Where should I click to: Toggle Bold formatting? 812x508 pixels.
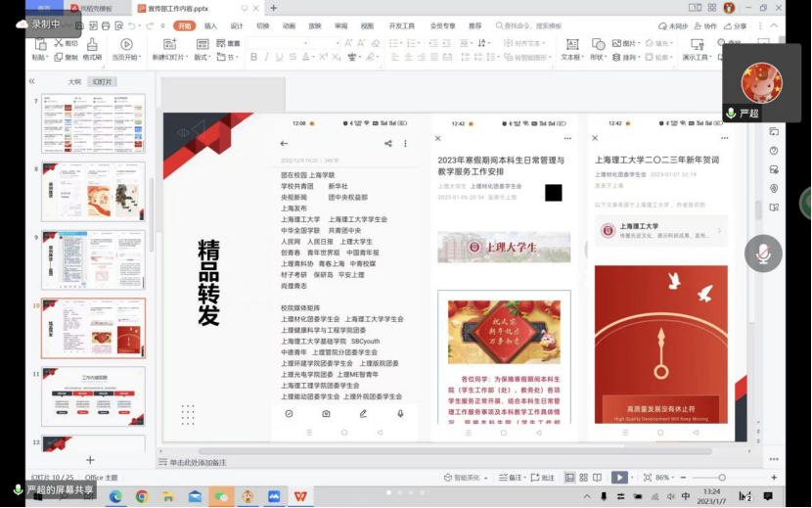(253, 57)
